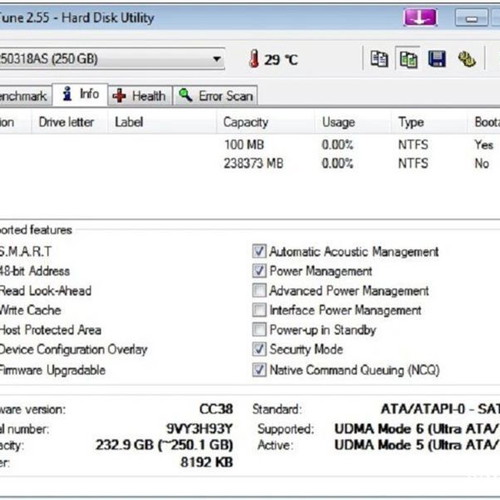The width and height of the screenshot is (500, 500).
Task: Select the 238373 MB partition row
Action: 250,163
